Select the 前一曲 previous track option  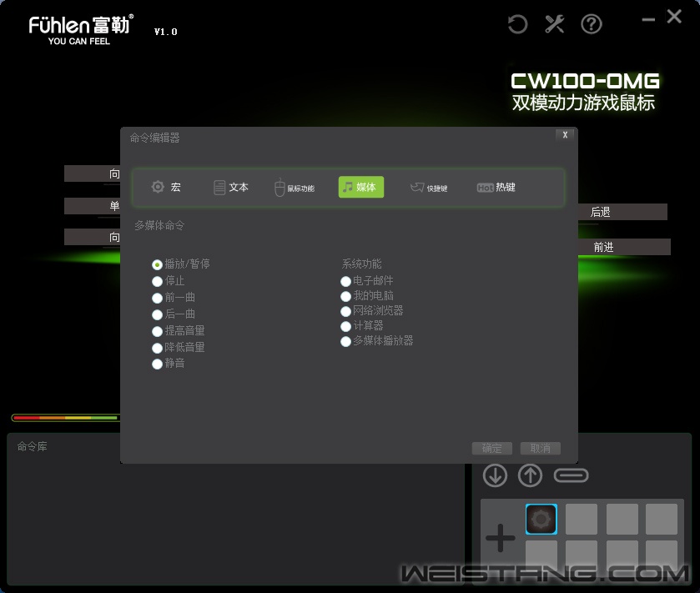(x=157, y=298)
